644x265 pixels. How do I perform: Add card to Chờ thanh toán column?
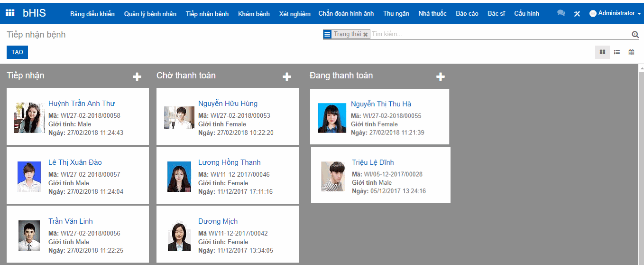click(x=287, y=76)
